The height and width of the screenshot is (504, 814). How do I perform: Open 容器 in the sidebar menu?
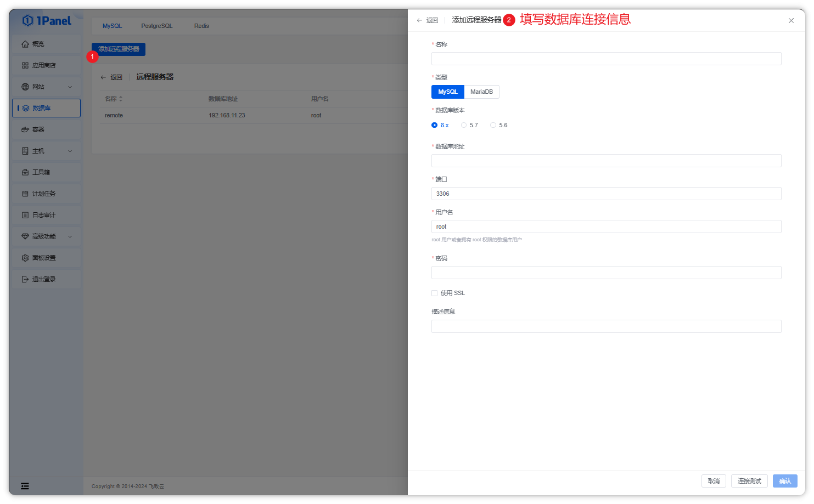46,129
